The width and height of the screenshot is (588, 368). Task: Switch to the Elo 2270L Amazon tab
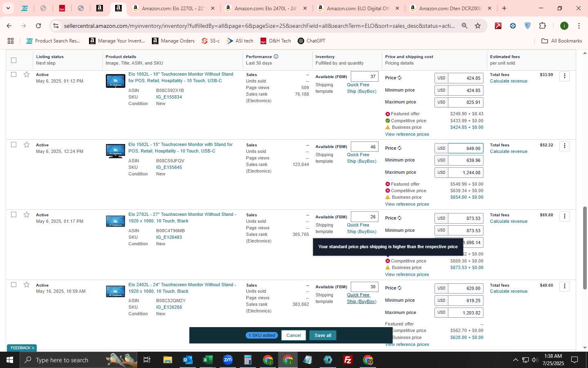pyautogui.click(x=174, y=8)
